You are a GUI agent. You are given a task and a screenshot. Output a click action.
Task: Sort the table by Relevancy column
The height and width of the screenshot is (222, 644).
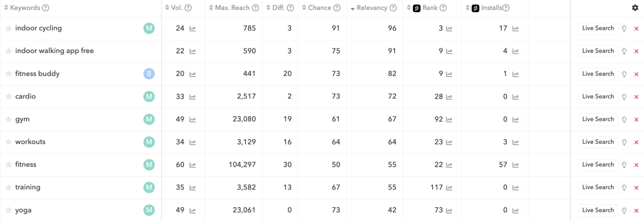tap(372, 8)
